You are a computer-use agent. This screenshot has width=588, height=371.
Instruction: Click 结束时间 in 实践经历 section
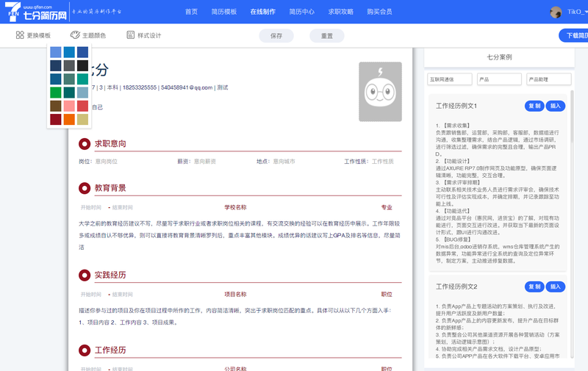tap(122, 295)
